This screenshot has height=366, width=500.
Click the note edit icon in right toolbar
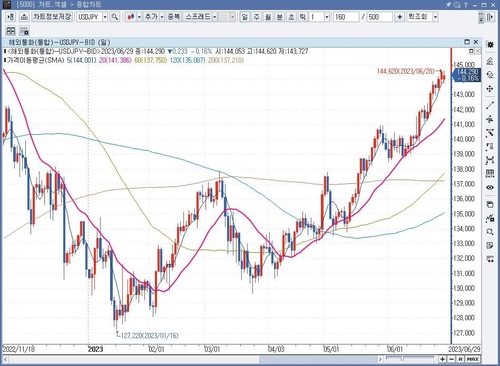[490, 246]
